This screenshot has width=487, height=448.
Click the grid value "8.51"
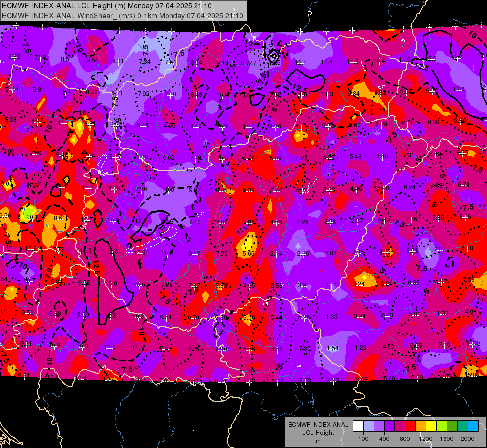[66, 59]
